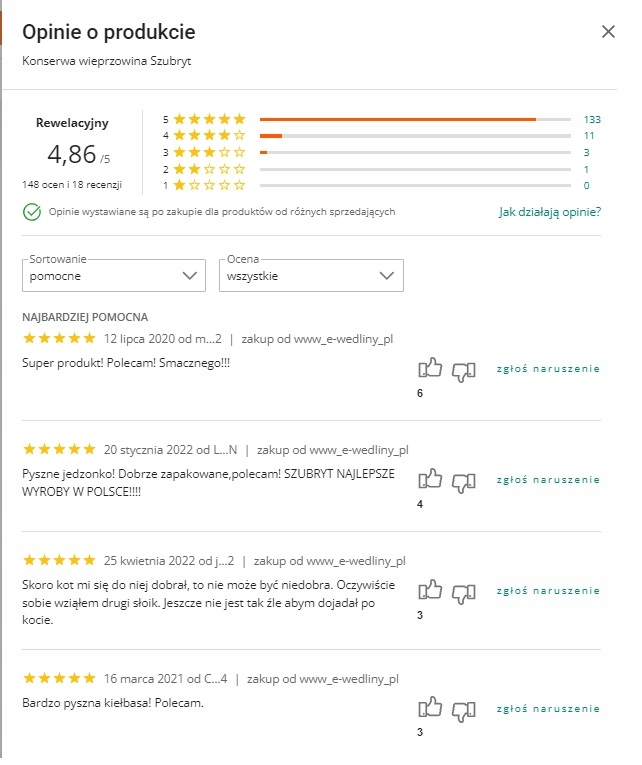Image resolution: width=642 pixels, height=765 pixels.
Task: Report abuse on the 12 lipca 2020 review
Action: [548, 369]
